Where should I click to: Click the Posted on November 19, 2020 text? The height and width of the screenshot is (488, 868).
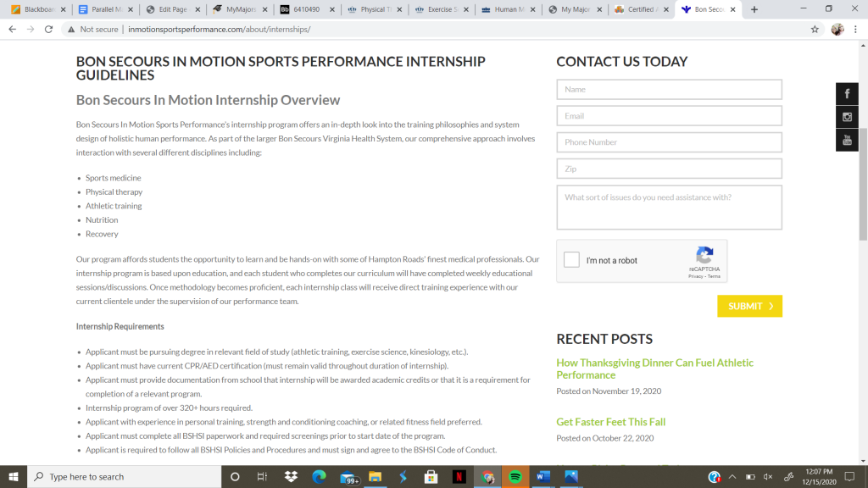coord(609,391)
